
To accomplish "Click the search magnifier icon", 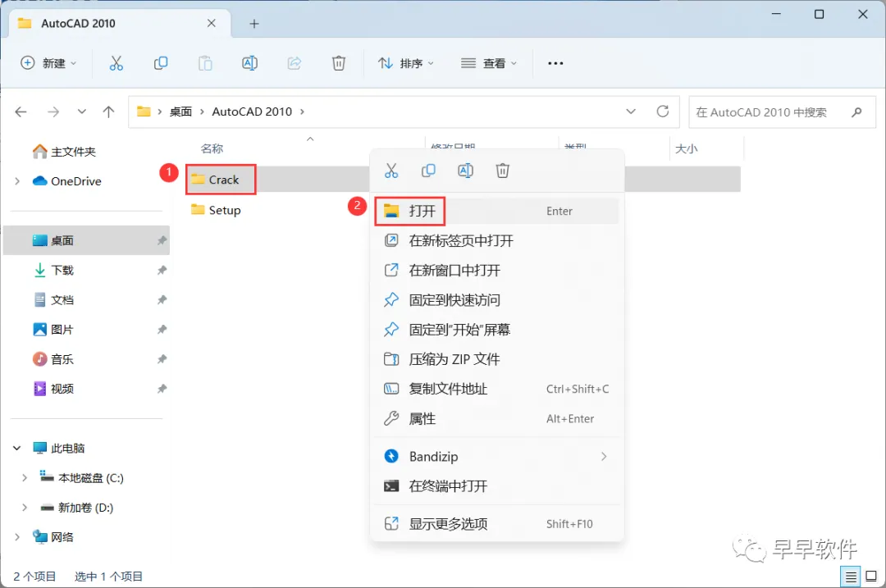I will tap(856, 112).
